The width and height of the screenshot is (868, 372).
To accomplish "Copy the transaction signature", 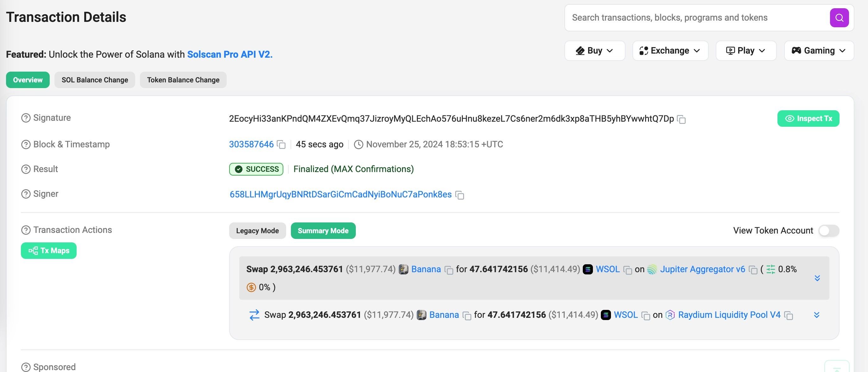I will (x=681, y=119).
